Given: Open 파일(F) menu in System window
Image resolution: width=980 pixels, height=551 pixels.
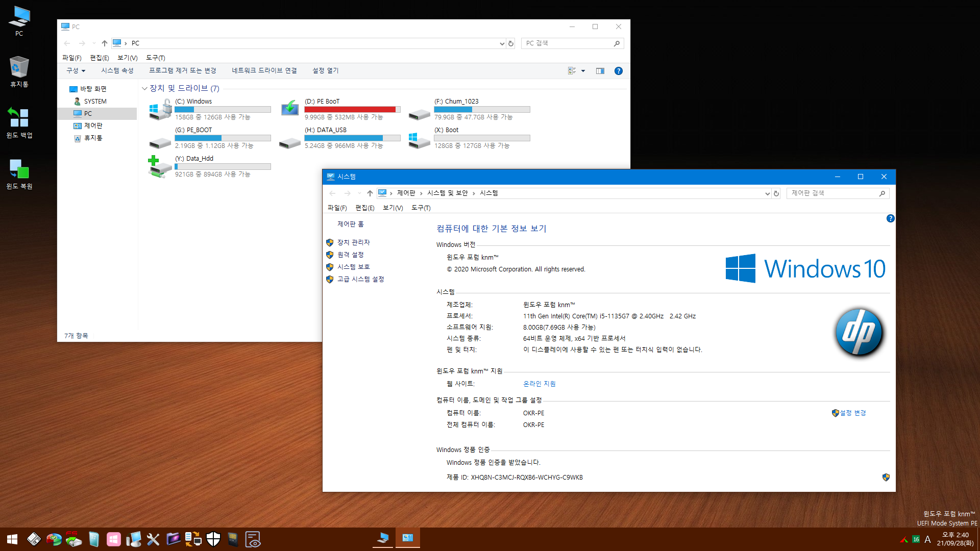Looking at the screenshot, I should tap(337, 208).
